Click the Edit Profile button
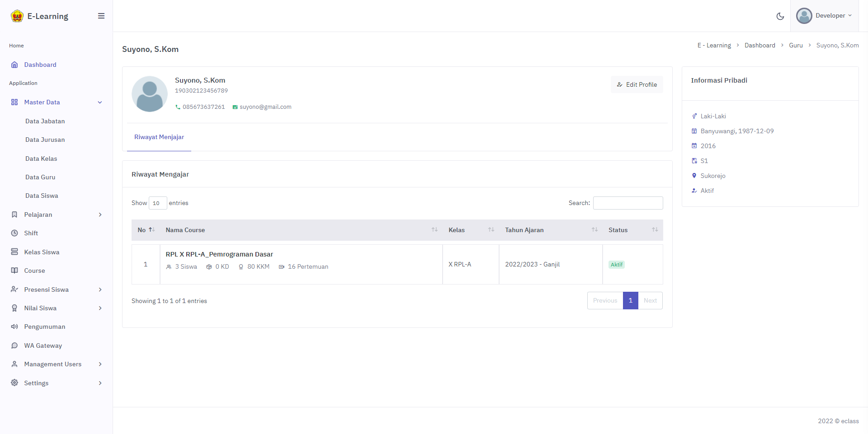The width and height of the screenshot is (868, 434). point(637,84)
